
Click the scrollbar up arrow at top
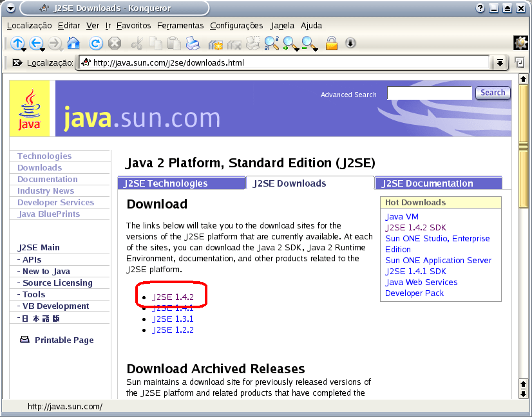(x=523, y=79)
